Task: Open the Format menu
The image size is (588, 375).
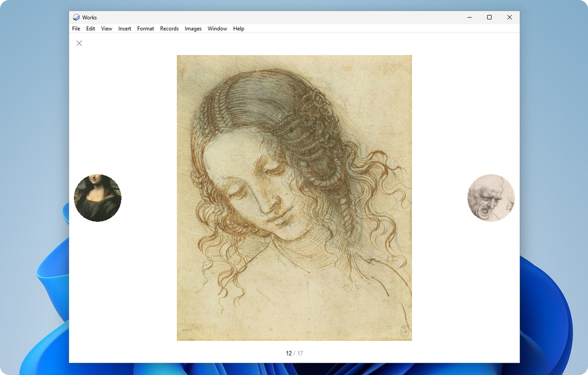Action: click(146, 29)
